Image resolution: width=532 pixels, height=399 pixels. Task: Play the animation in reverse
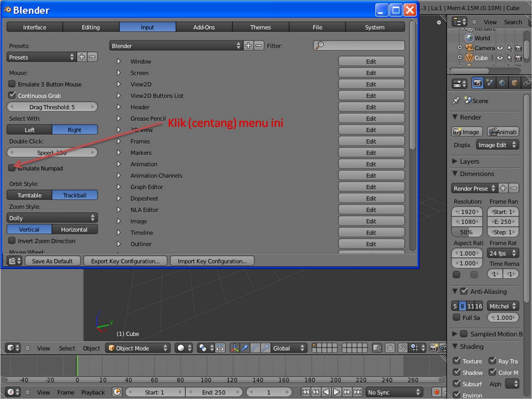coord(326,392)
